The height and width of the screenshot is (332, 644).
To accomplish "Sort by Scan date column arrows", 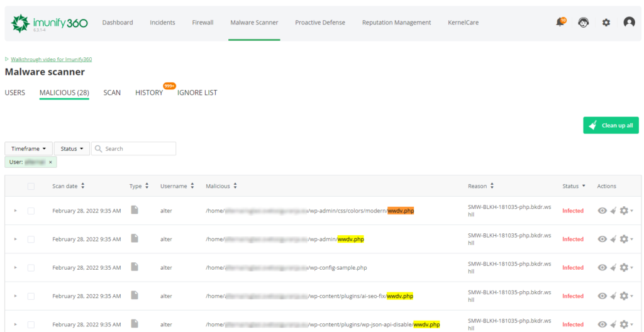I will [83, 186].
